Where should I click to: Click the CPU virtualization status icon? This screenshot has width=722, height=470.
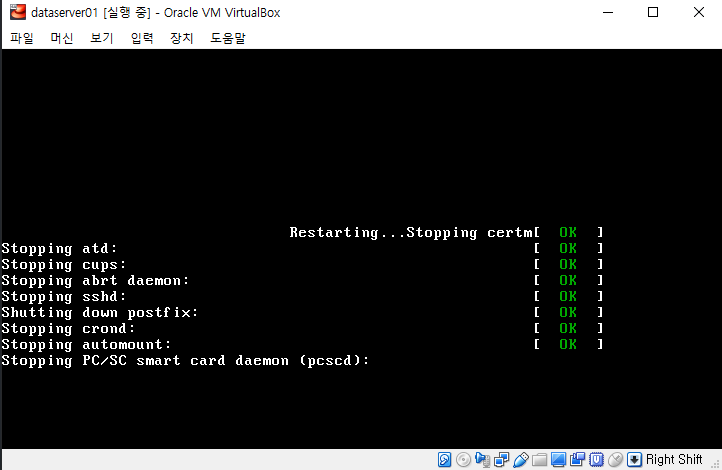point(596,459)
